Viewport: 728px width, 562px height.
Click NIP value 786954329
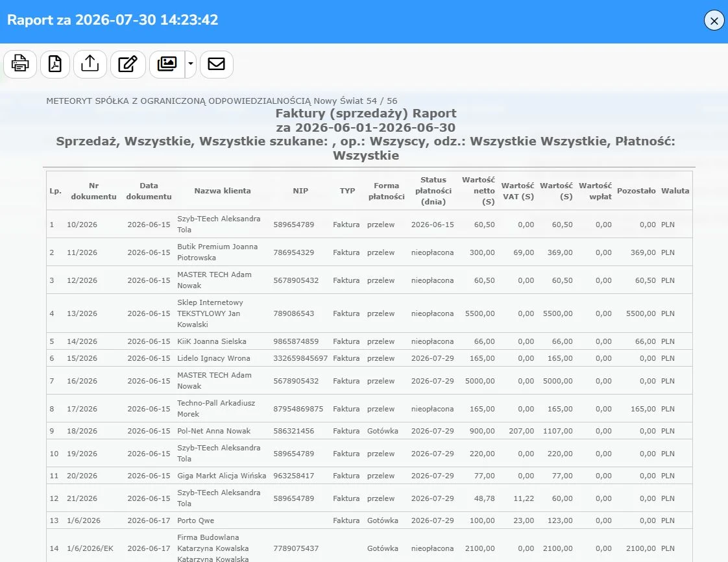(x=293, y=252)
